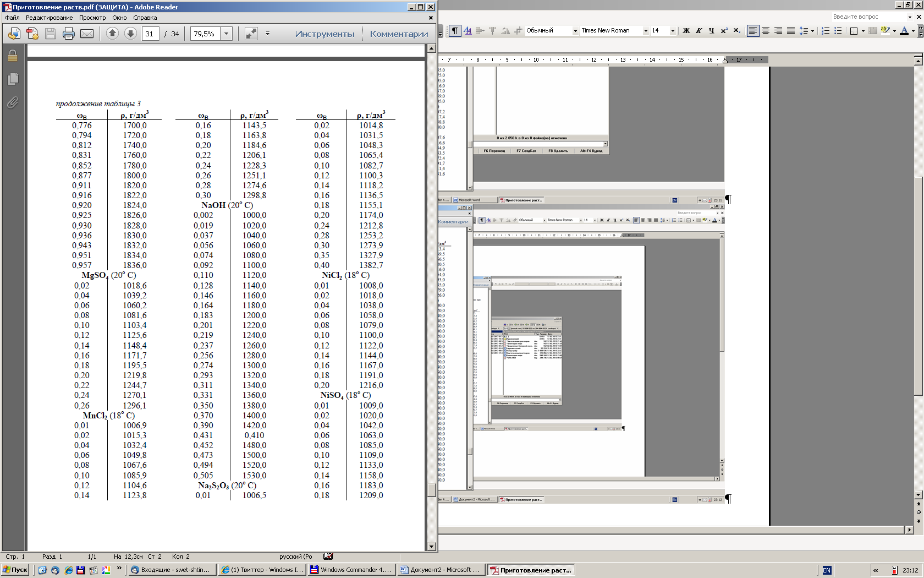This screenshot has width=924, height=578.
Task: Open Adobe Reader toolbar options dropdown arrow
Action: click(x=267, y=34)
